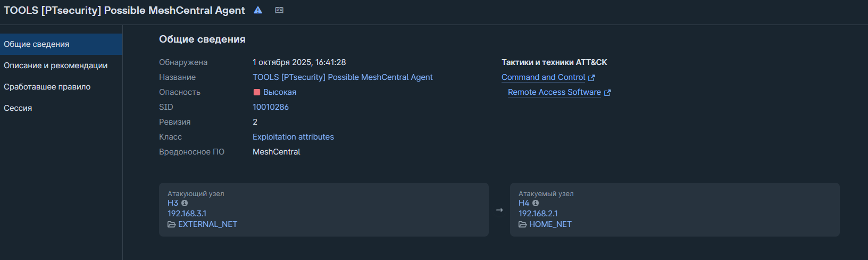
Task: Click attacker IP address 192.168.3.1
Action: pyautogui.click(x=187, y=214)
